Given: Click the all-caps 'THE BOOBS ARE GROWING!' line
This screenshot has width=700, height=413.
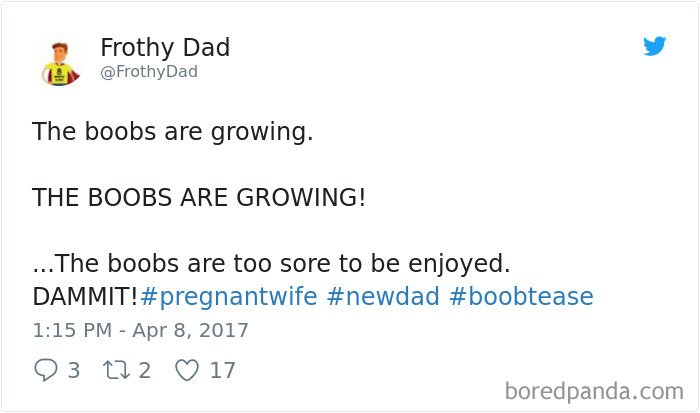Looking at the screenshot, I should coord(199,197).
